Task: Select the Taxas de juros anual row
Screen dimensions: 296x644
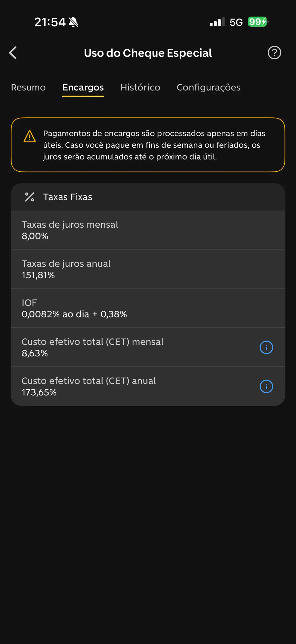Action: click(x=148, y=269)
